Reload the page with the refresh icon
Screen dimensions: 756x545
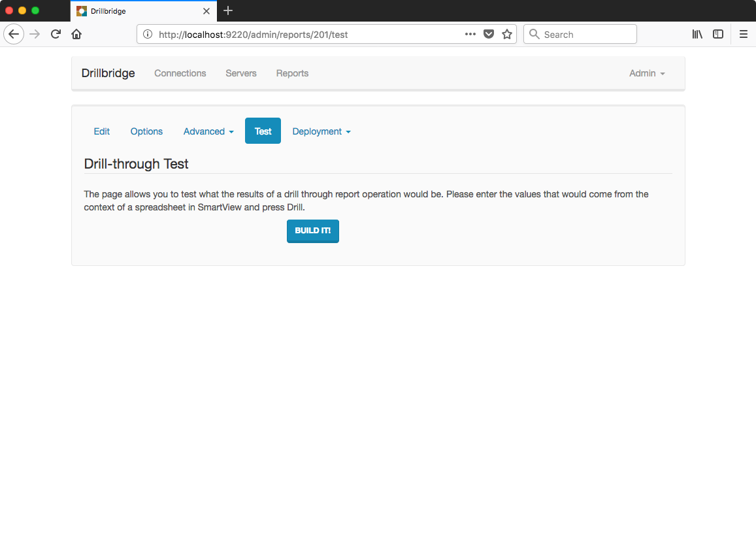click(56, 34)
